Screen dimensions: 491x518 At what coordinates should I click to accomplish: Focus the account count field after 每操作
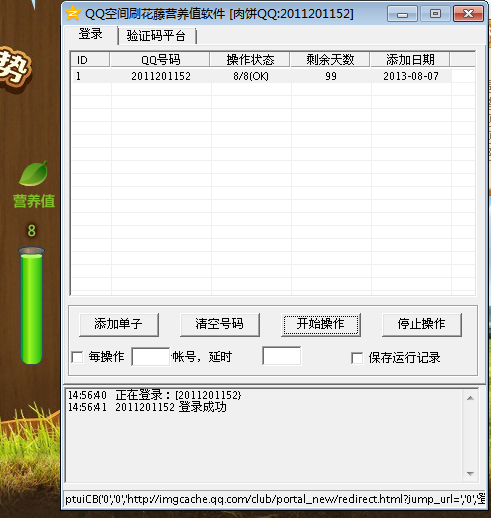[x=151, y=357]
